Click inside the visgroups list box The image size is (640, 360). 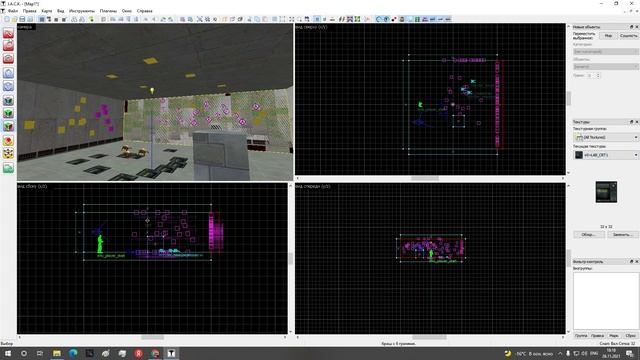click(x=606, y=300)
